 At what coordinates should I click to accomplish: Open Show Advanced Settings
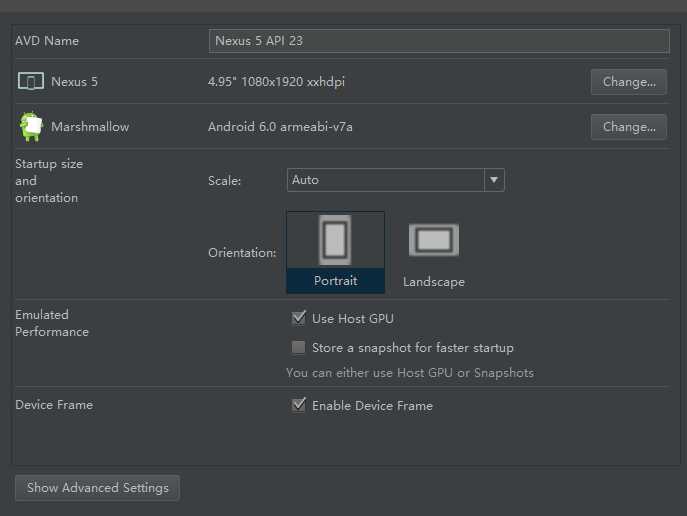[x=97, y=488]
